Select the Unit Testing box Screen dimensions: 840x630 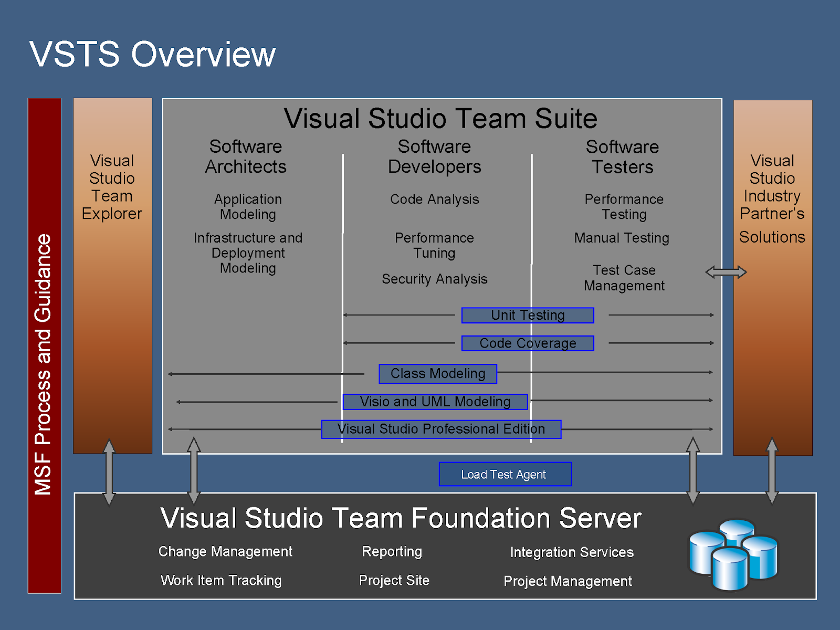pos(528,315)
